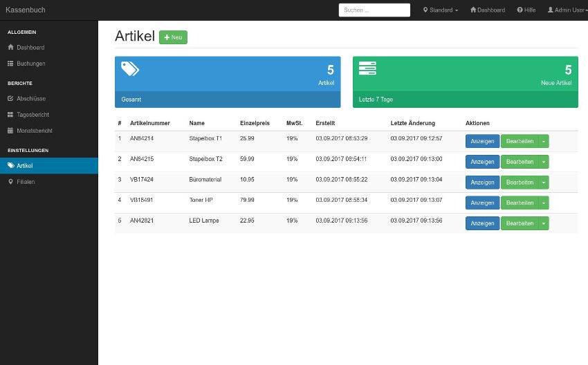Click the Monatsbericht calendar icon in the sidebar
Image resolution: width=588 pixels, height=365 pixels.
(x=10, y=131)
